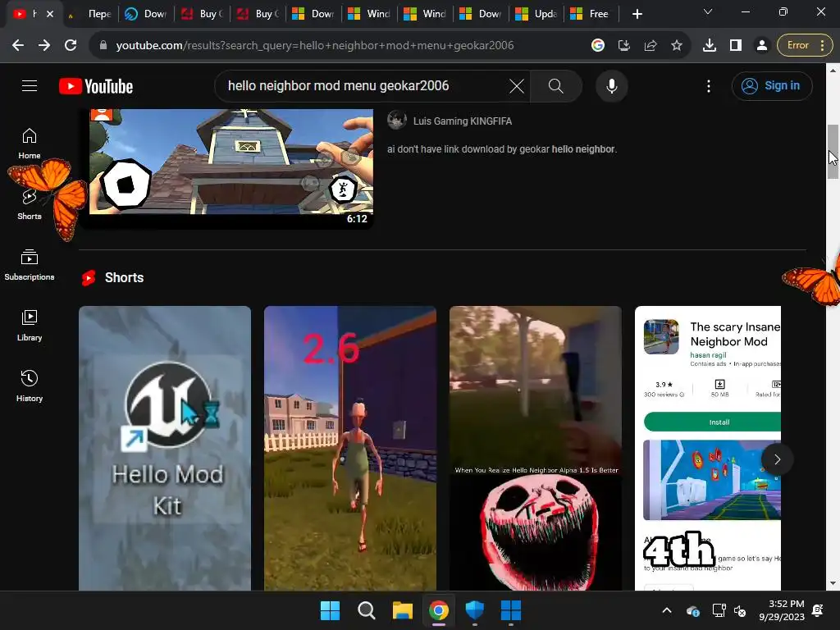The width and height of the screenshot is (840, 630).
Task: Switch to the first Buy tab
Action: pyautogui.click(x=202, y=14)
